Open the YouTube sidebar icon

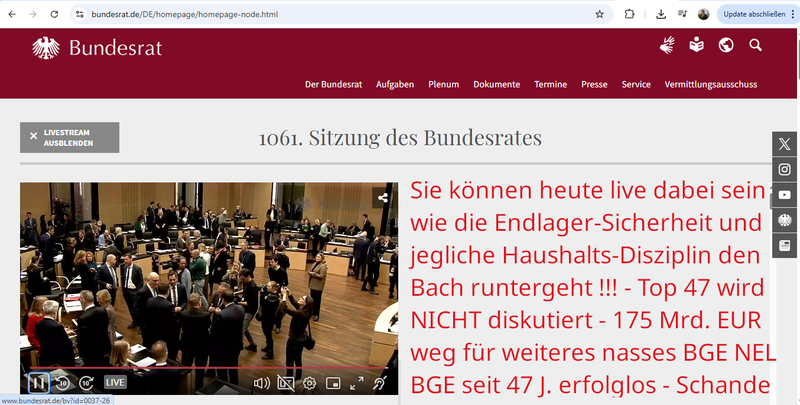[x=786, y=195]
